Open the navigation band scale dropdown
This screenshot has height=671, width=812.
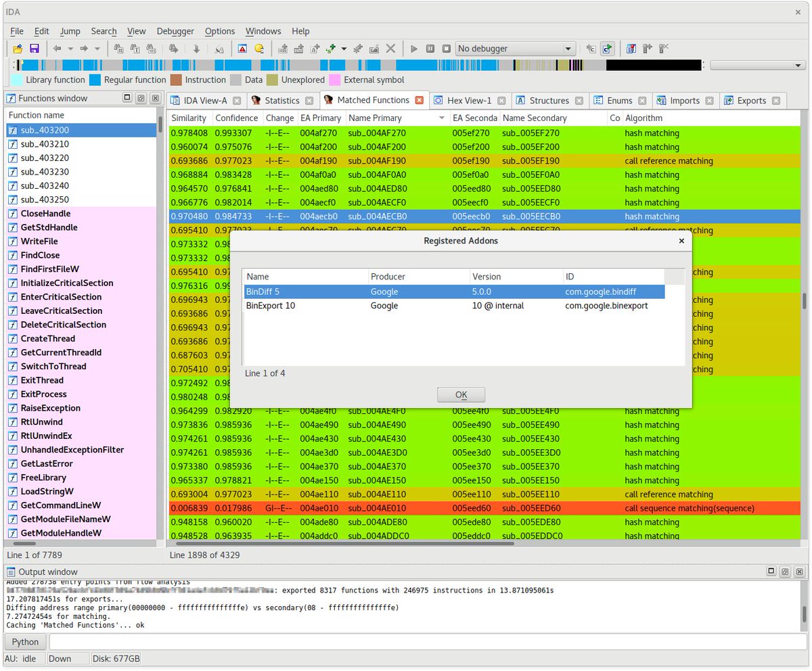click(x=797, y=65)
